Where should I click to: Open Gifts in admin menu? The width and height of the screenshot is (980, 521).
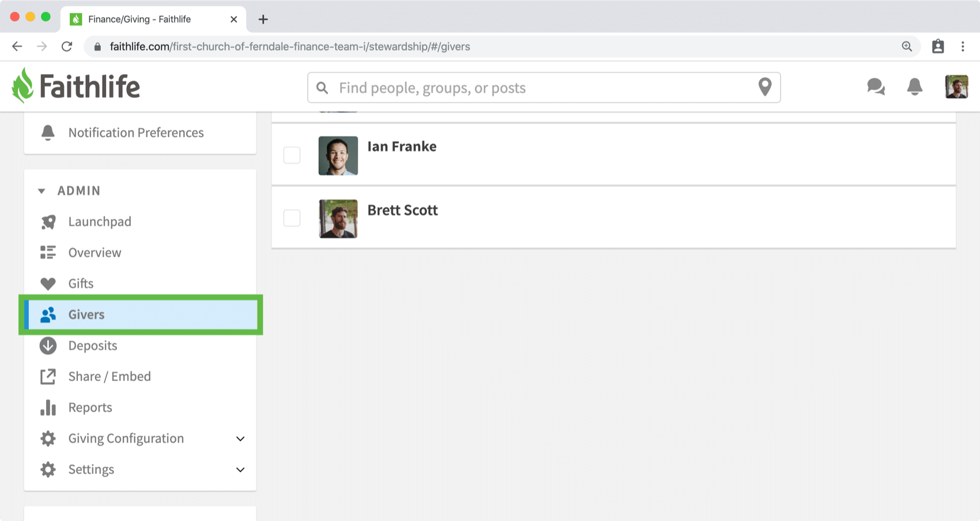point(81,284)
